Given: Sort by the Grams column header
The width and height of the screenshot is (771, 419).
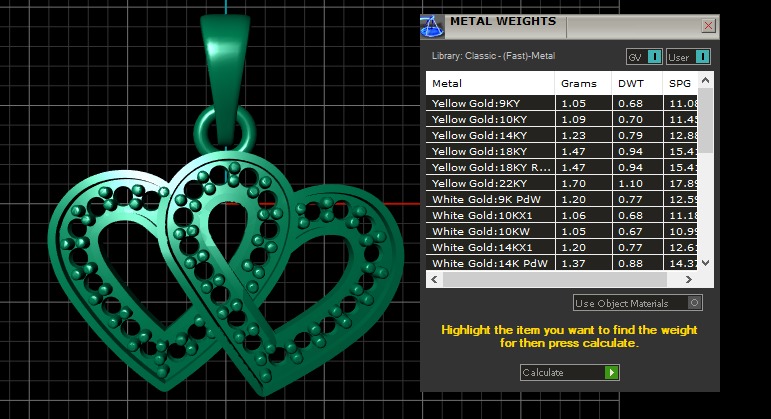Looking at the screenshot, I should pyautogui.click(x=583, y=84).
